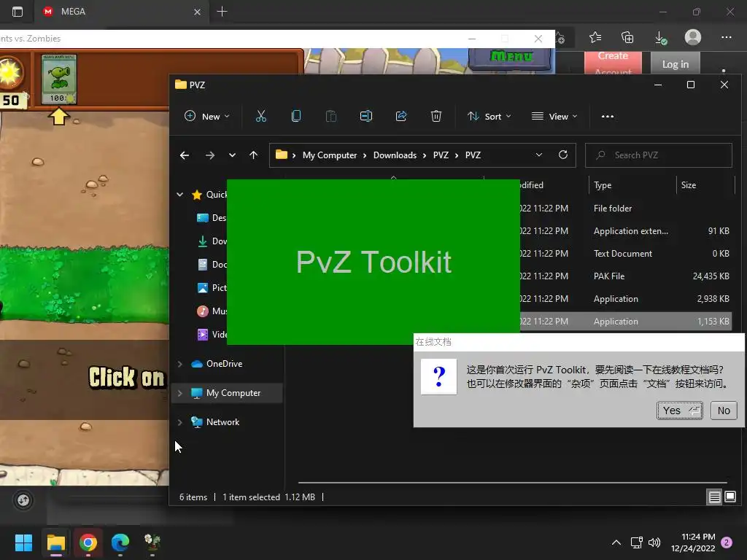Image resolution: width=747 pixels, height=560 pixels.
Task: Select the Videos item in sidebar
Action: click(212, 334)
